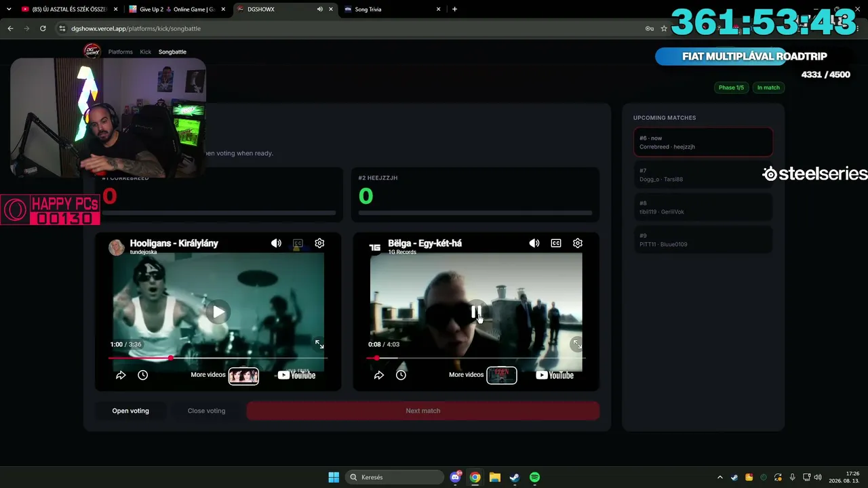
Task: Open YouTube logo on Bëlga video
Action: tap(555, 375)
